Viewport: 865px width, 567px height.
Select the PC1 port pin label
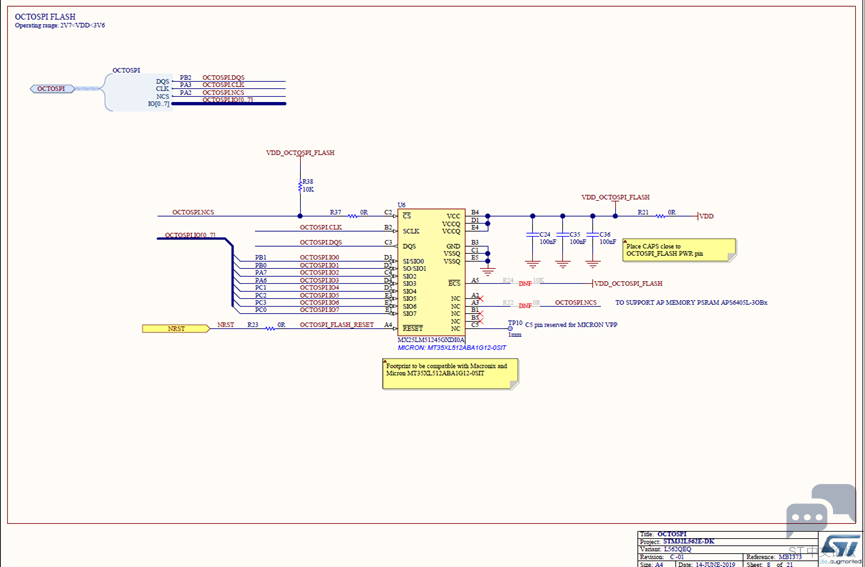click(x=261, y=287)
